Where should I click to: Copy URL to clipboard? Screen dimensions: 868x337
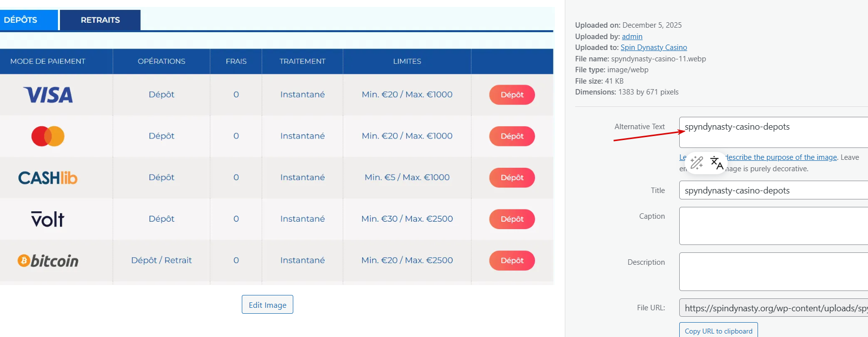[718, 331]
